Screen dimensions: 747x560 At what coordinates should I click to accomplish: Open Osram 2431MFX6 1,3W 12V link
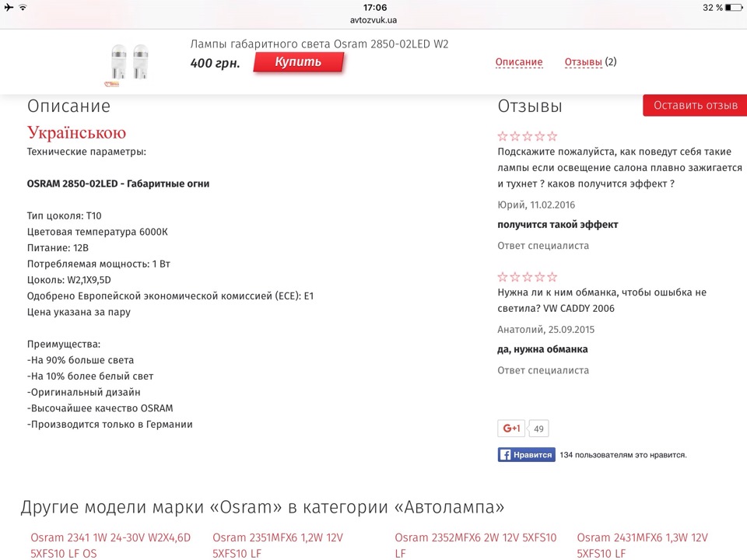tap(642, 545)
